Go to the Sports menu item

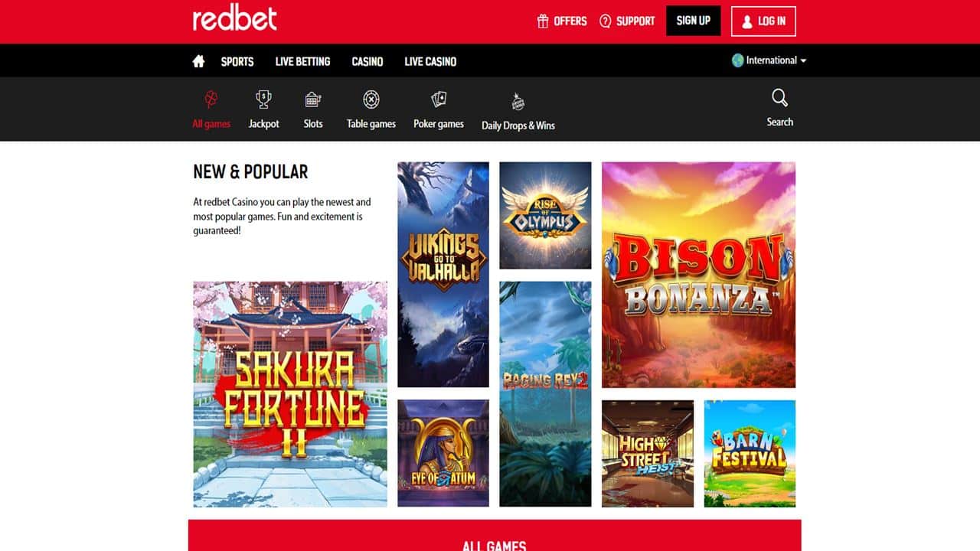point(237,61)
